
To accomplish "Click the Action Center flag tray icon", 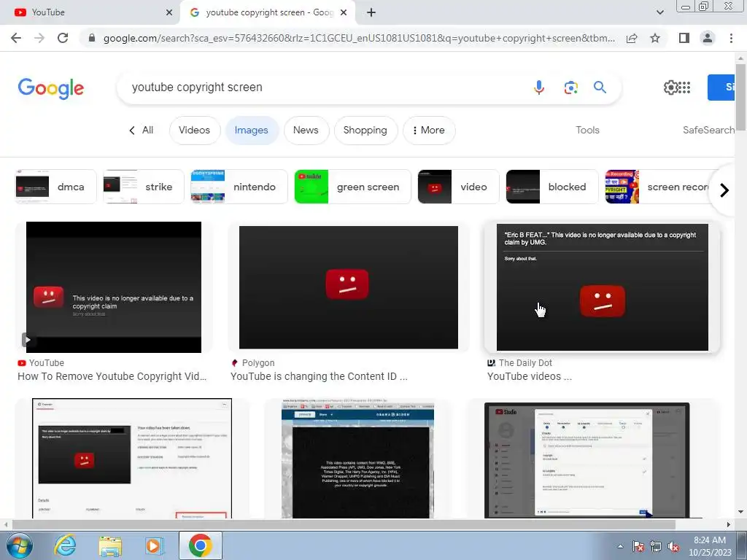I will (638, 547).
